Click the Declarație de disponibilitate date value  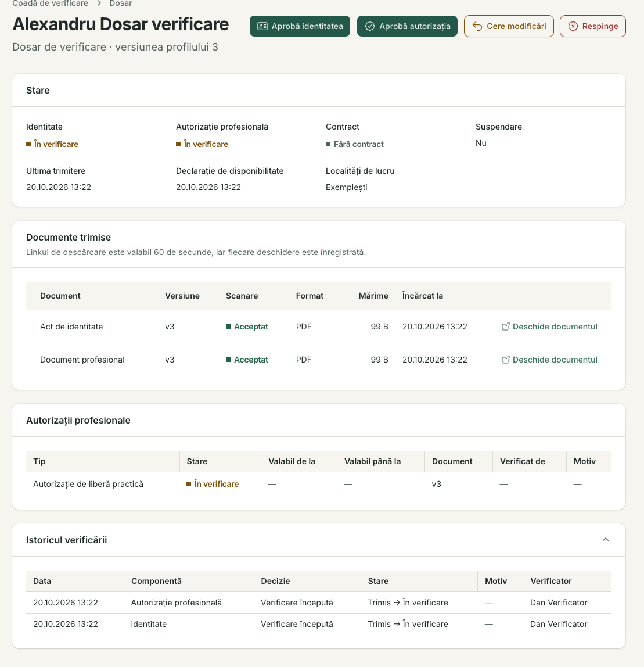tap(208, 187)
